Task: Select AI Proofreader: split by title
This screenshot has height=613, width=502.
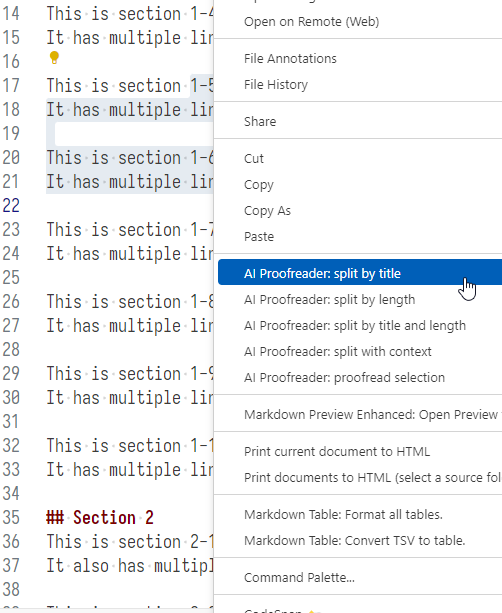Action: pos(360,272)
